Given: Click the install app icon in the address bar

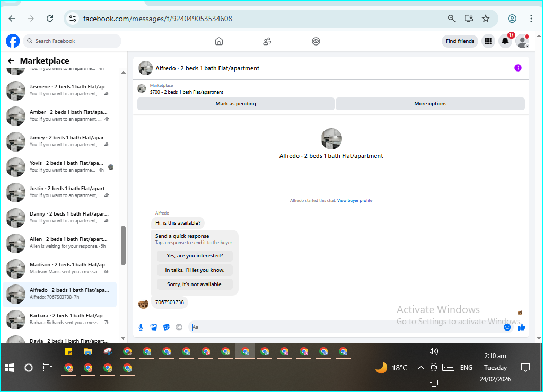Looking at the screenshot, I should tap(469, 19).
